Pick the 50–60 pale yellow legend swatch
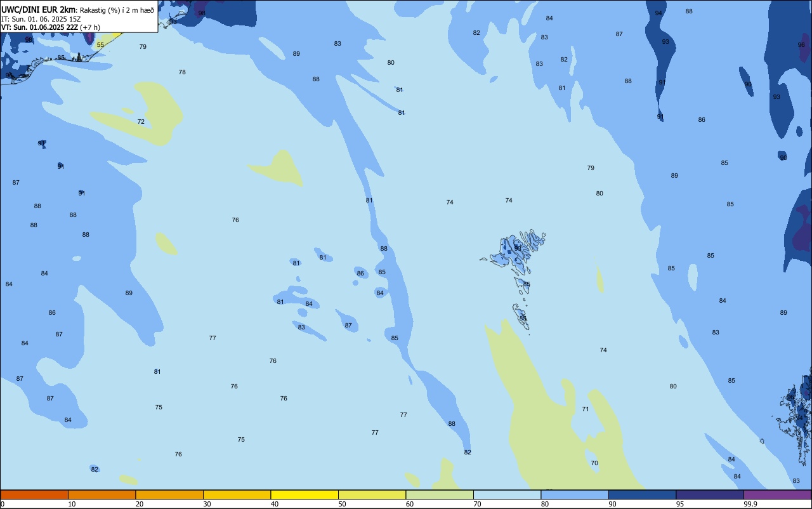 (372, 494)
